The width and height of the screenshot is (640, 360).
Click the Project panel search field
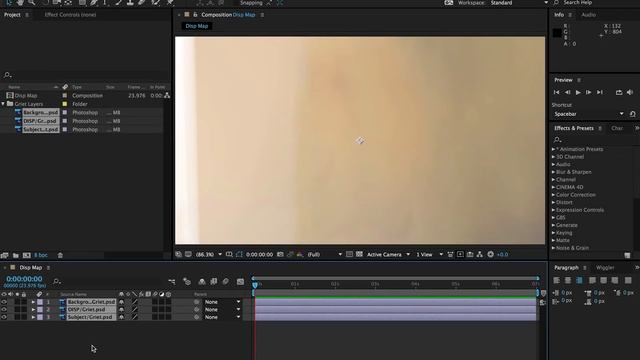click(84, 75)
